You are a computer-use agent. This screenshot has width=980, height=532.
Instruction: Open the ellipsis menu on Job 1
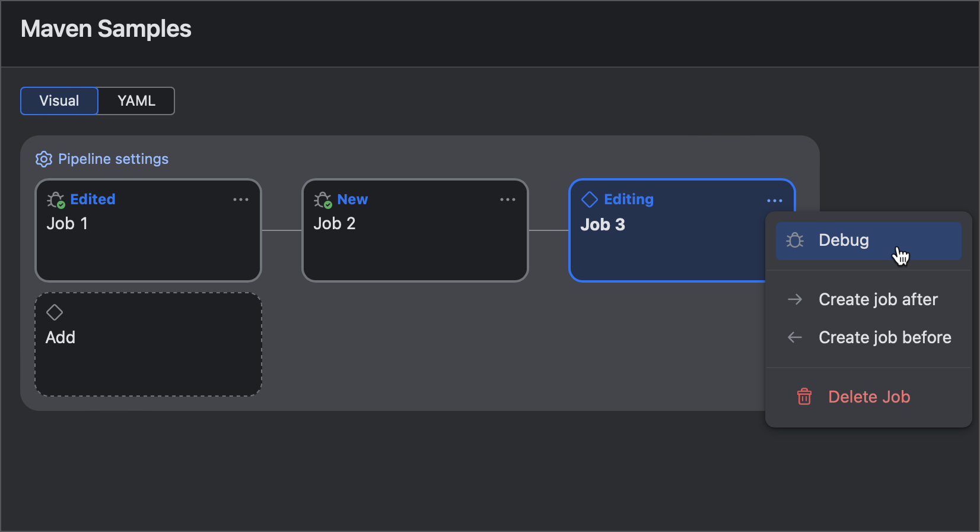point(241,199)
